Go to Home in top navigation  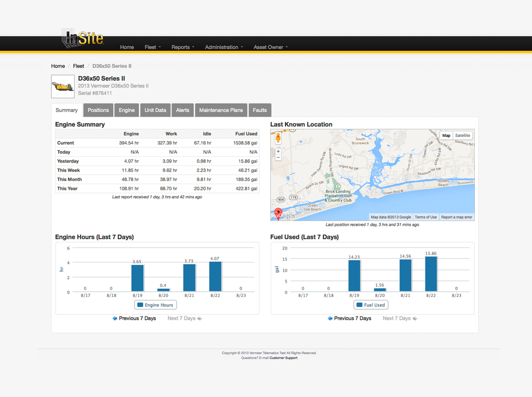(x=127, y=47)
